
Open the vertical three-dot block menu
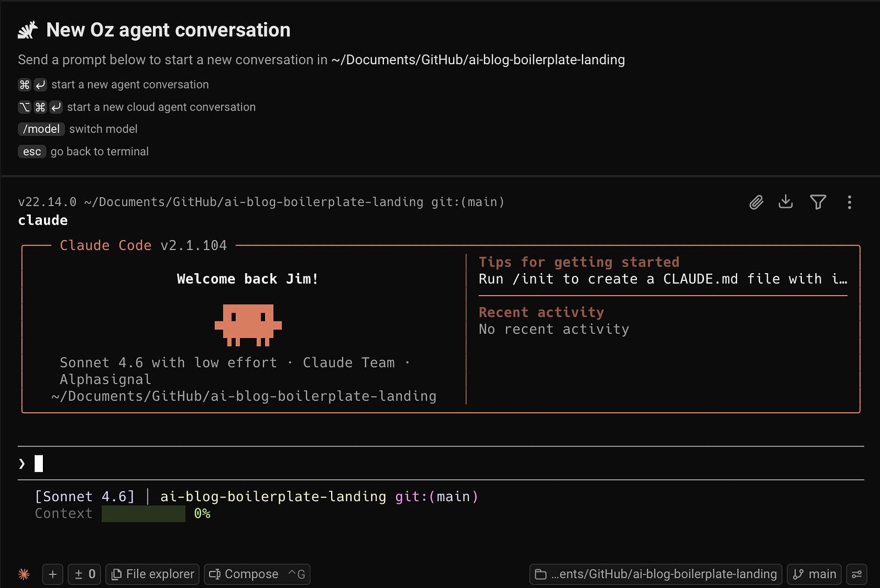click(849, 202)
